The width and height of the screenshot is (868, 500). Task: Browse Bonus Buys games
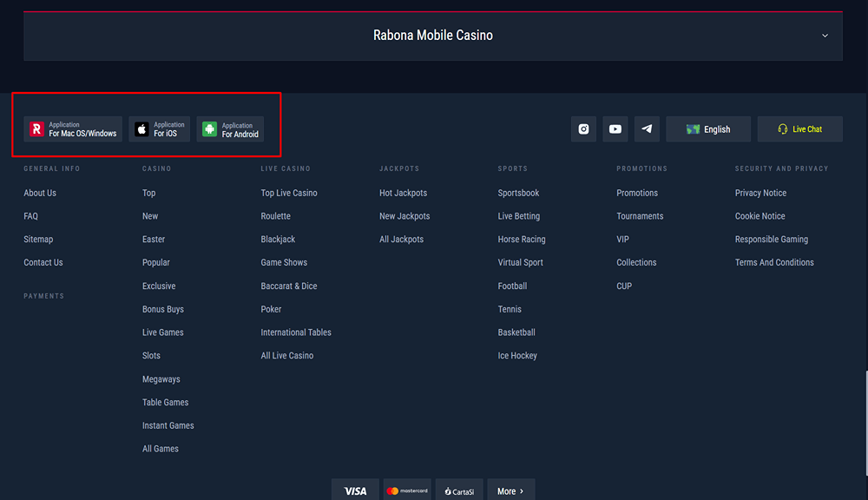(x=163, y=309)
